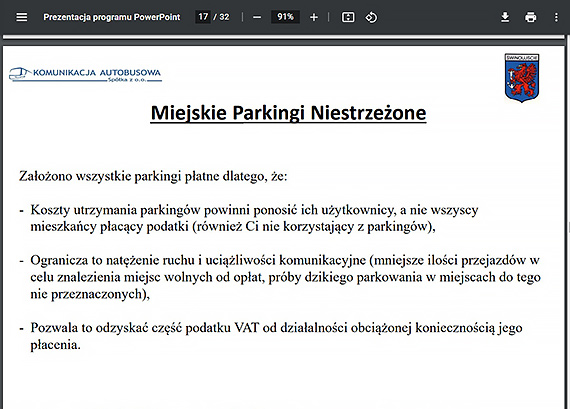Viewport: 570px width, 409px height.
Task: Click the total page count '32'
Action: [224, 17]
